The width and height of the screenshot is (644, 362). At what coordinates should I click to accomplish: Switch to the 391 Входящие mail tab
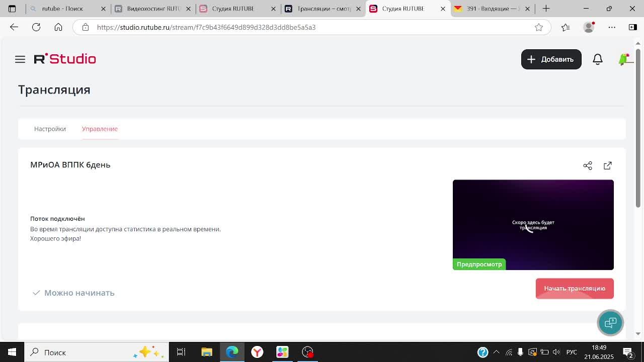[x=487, y=9]
